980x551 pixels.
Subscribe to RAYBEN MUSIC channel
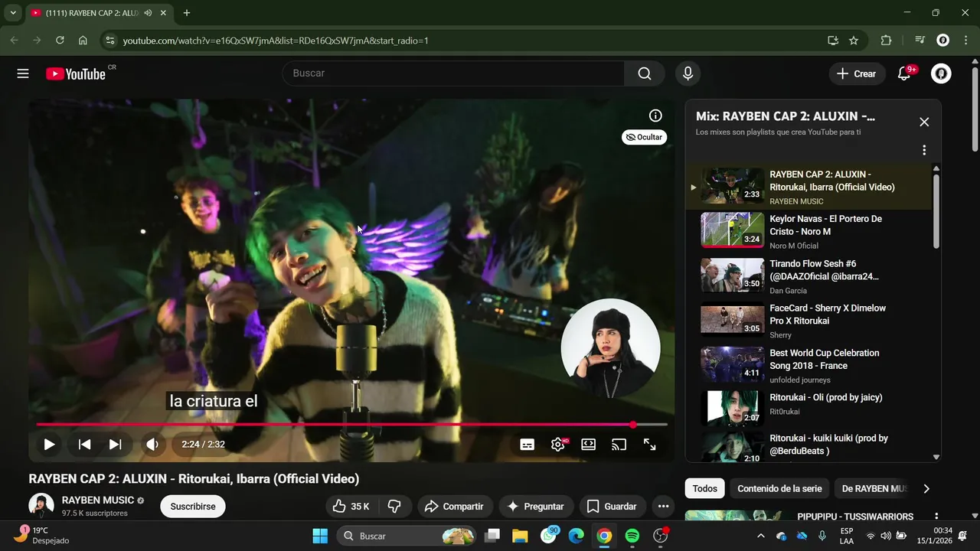[193, 507]
